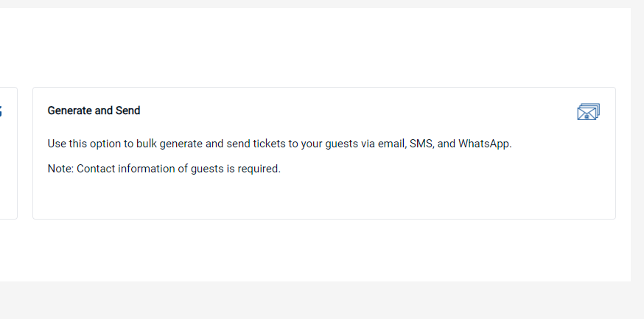Click the gray page footer area
Image resolution: width=644 pixels, height=319 pixels.
[x=322, y=300]
